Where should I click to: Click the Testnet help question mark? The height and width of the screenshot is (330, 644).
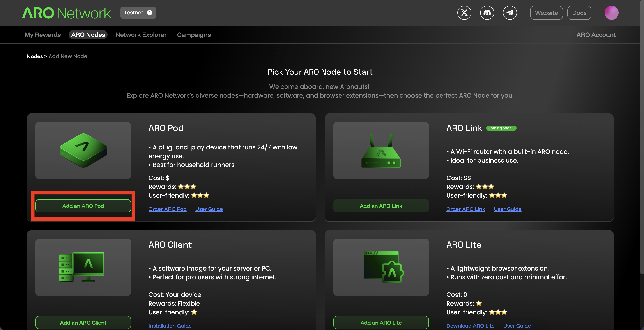point(149,13)
